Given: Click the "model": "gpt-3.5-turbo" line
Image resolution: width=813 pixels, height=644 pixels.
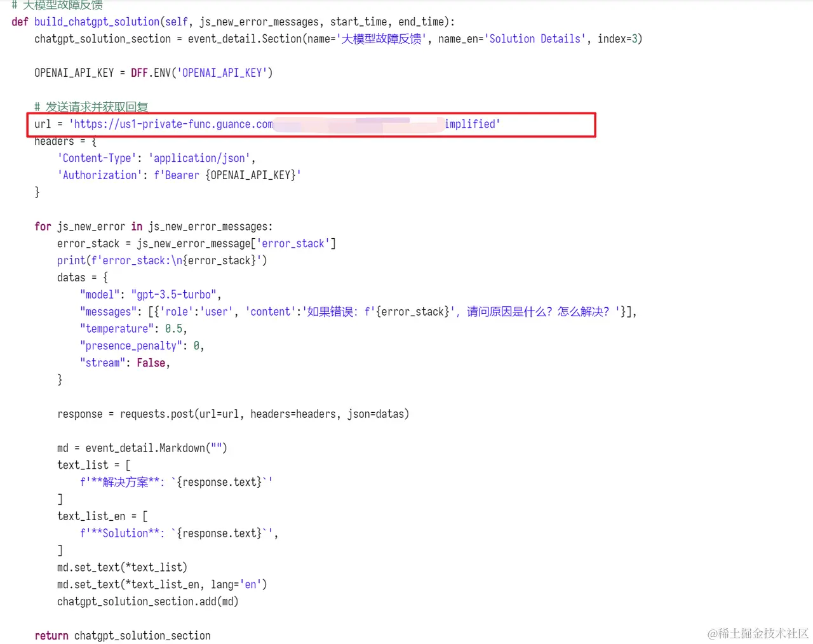Looking at the screenshot, I should tap(151, 295).
